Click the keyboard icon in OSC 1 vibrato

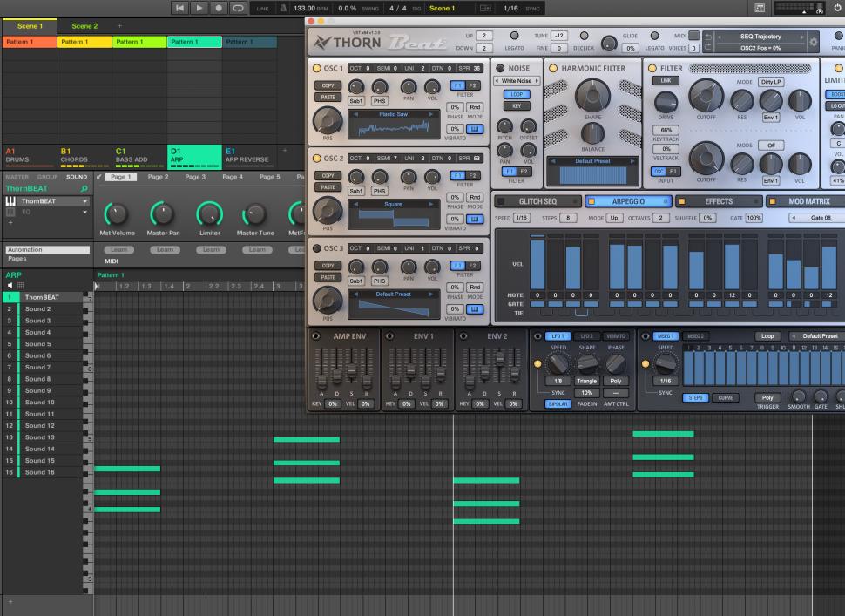(x=474, y=129)
